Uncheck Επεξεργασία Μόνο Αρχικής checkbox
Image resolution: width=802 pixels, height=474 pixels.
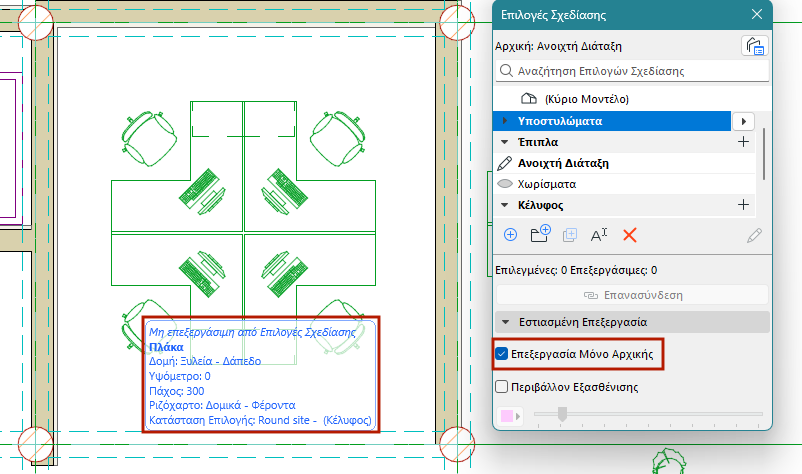pos(501,354)
